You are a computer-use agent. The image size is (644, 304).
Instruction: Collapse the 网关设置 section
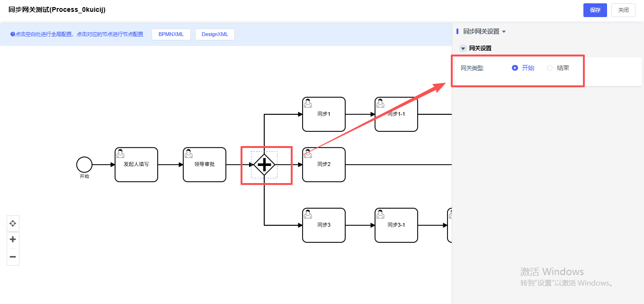pyautogui.click(x=463, y=48)
